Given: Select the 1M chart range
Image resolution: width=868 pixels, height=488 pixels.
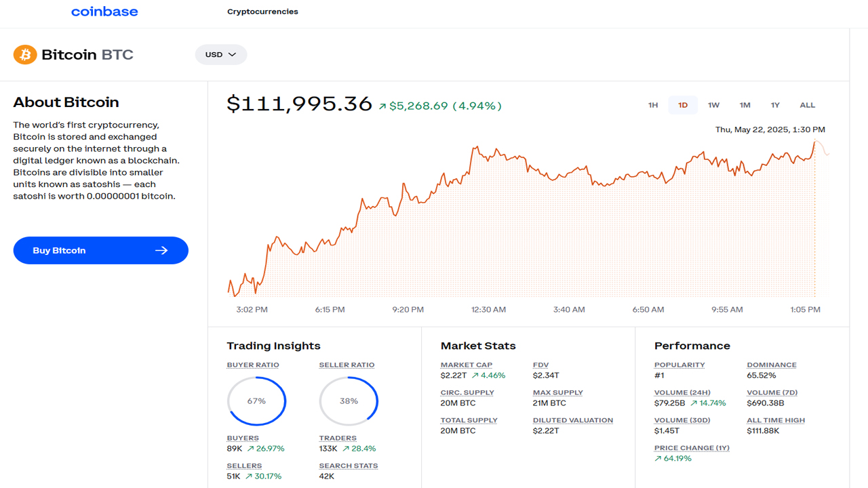Looking at the screenshot, I should point(745,105).
